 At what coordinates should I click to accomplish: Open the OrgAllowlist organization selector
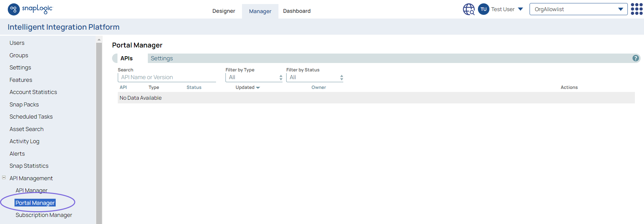click(x=579, y=9)
